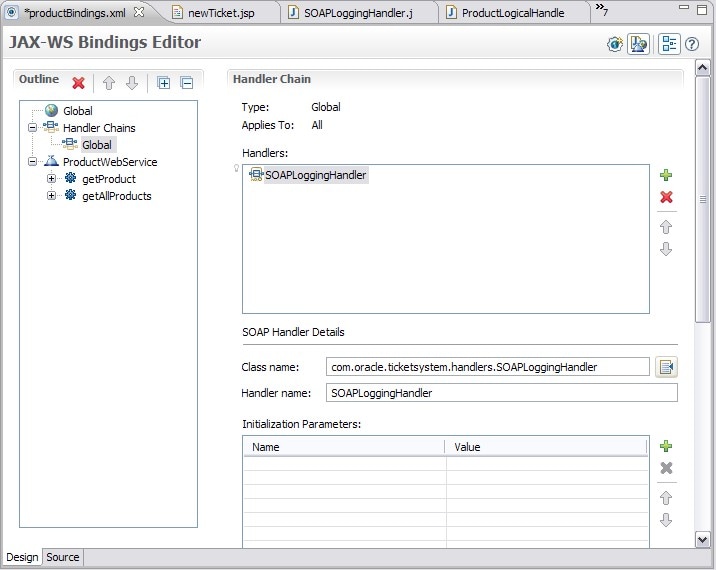Maximize the editor area
Viewport: 716px width, 570px height.
pos(702,10)
